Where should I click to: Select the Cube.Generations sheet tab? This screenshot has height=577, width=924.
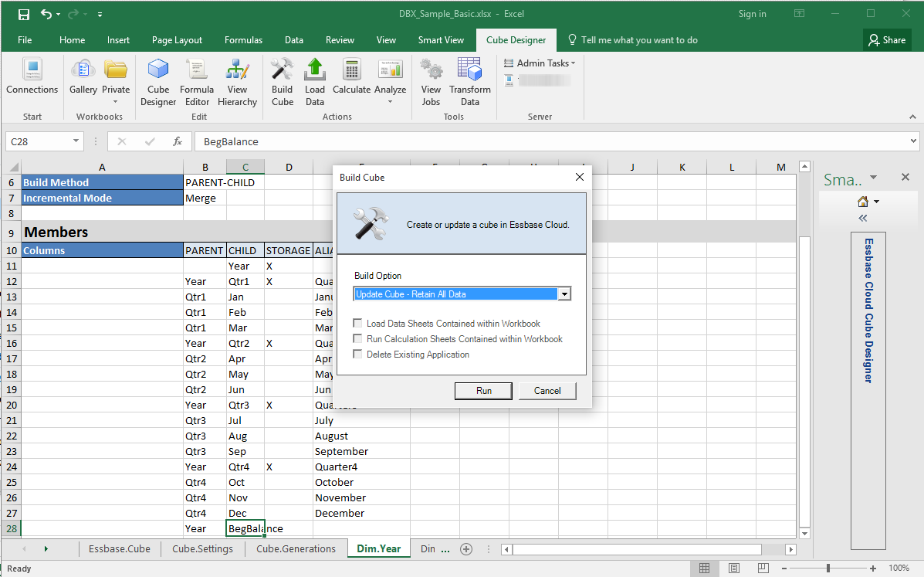coord(296,548)
